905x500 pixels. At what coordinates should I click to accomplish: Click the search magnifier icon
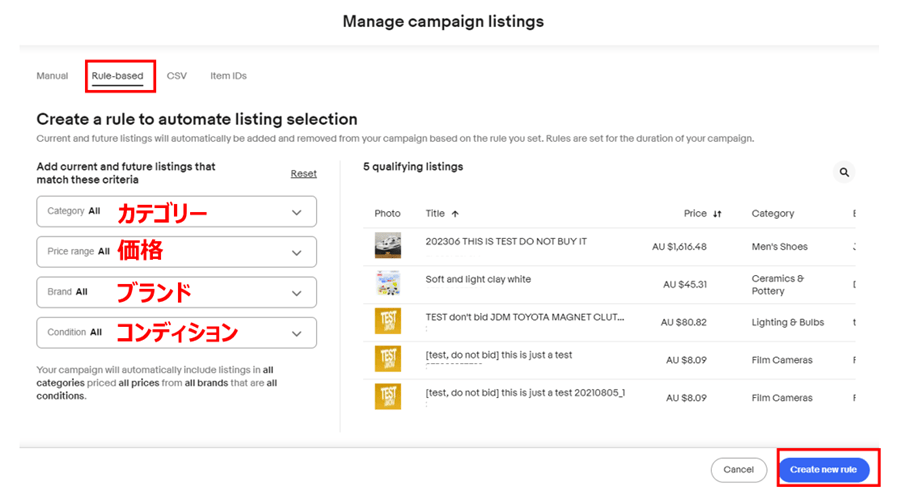point(844,173)
